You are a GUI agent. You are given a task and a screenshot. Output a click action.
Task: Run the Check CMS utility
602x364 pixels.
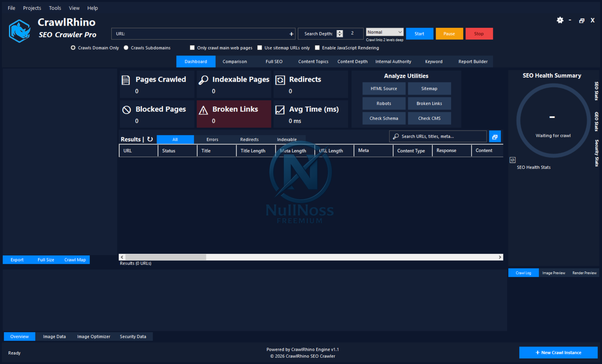429,118
